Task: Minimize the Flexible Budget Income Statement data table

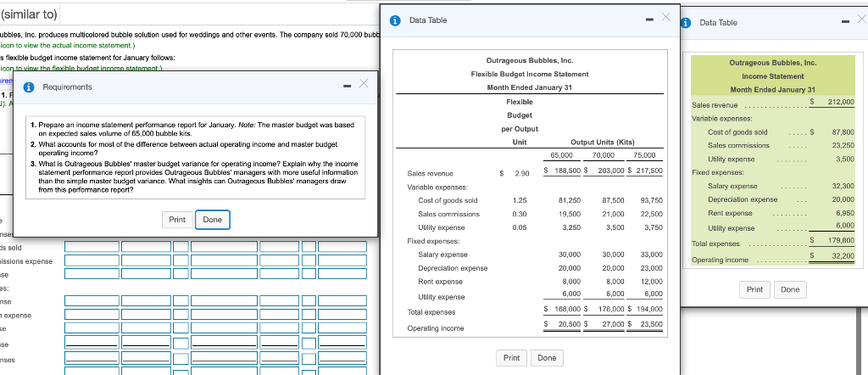Action: click(648, 19)
